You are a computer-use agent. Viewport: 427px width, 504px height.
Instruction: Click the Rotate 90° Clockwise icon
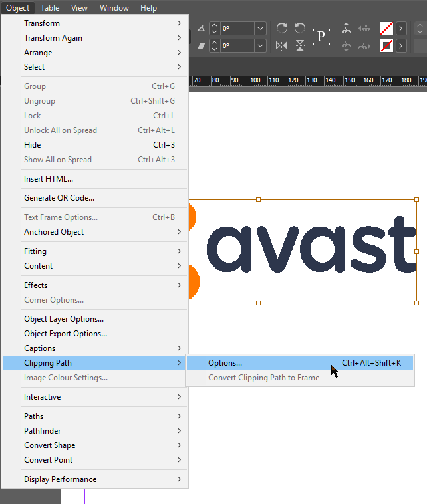coord(281,29)
